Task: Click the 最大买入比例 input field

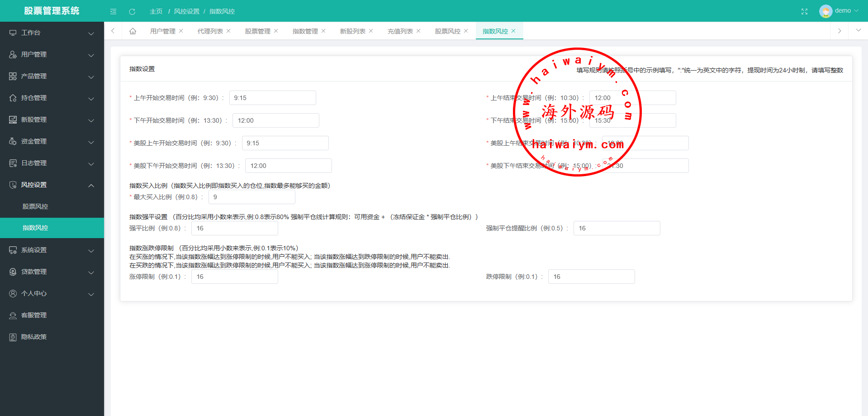Action: pyautogui.click(x=251, y=197)
